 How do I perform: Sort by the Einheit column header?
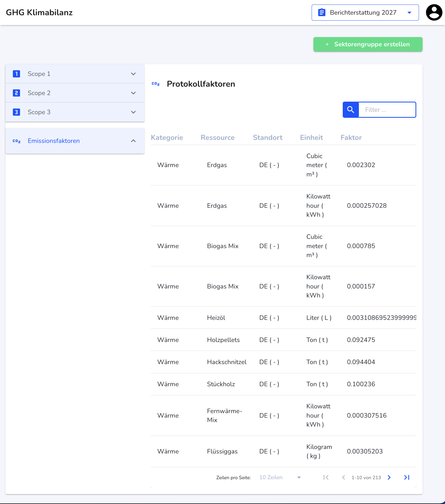click(x=312, y=138)
